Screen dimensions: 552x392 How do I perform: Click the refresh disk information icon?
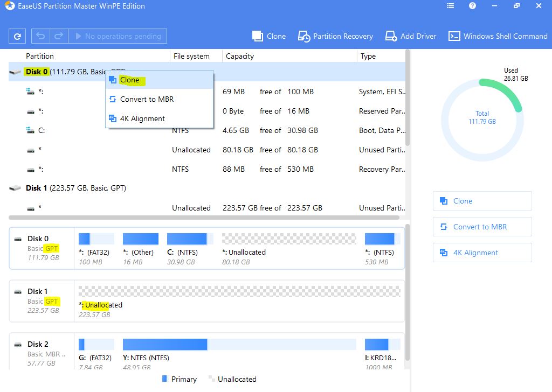click(x=17, y=37)
